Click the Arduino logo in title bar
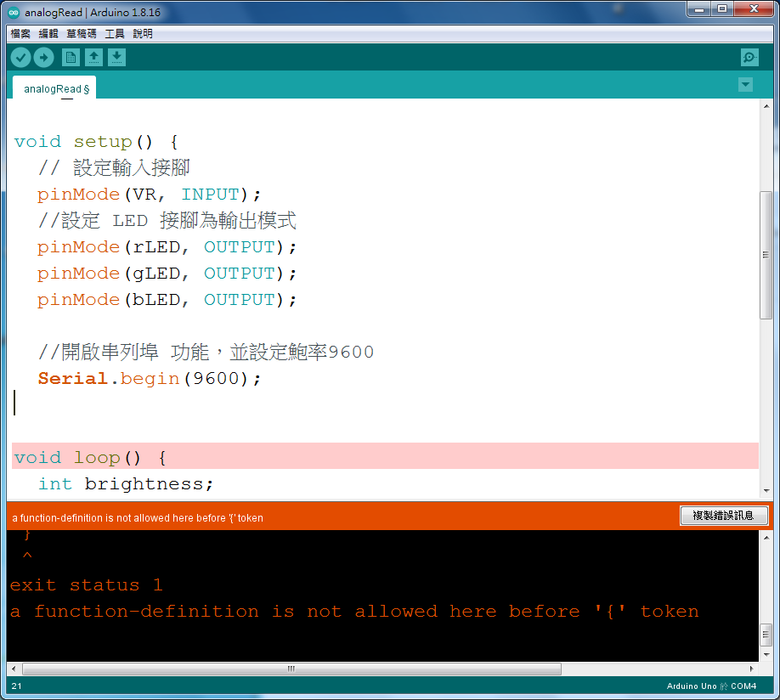The image size is (780, 700). (x=14, y=13)
